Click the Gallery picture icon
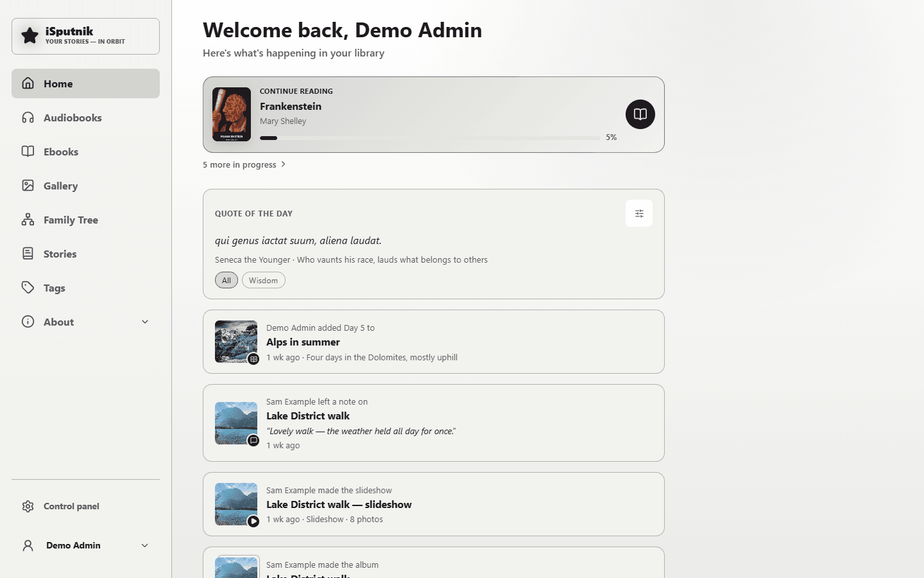 28,186
